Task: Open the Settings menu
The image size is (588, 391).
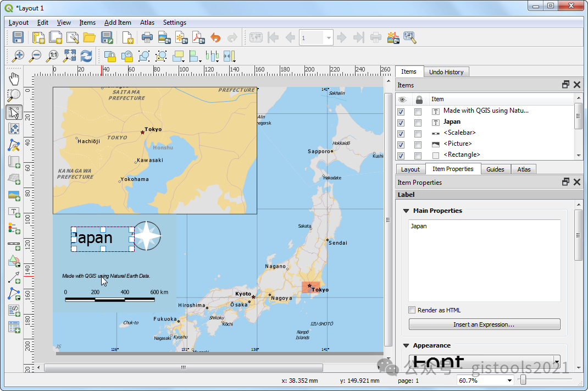Action: pyautogui.click(x=174, y=23)
